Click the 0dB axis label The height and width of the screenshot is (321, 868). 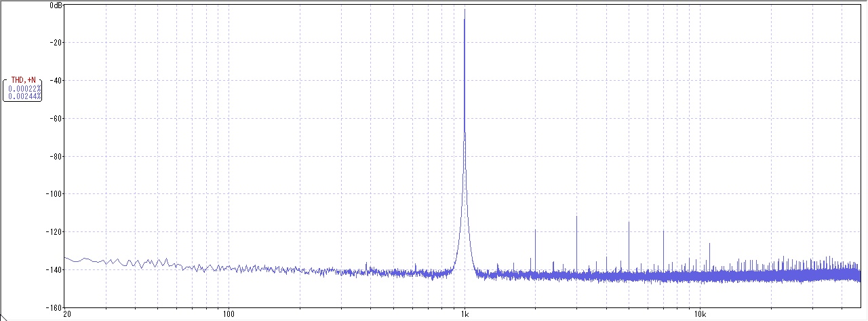tap(57, 5)
